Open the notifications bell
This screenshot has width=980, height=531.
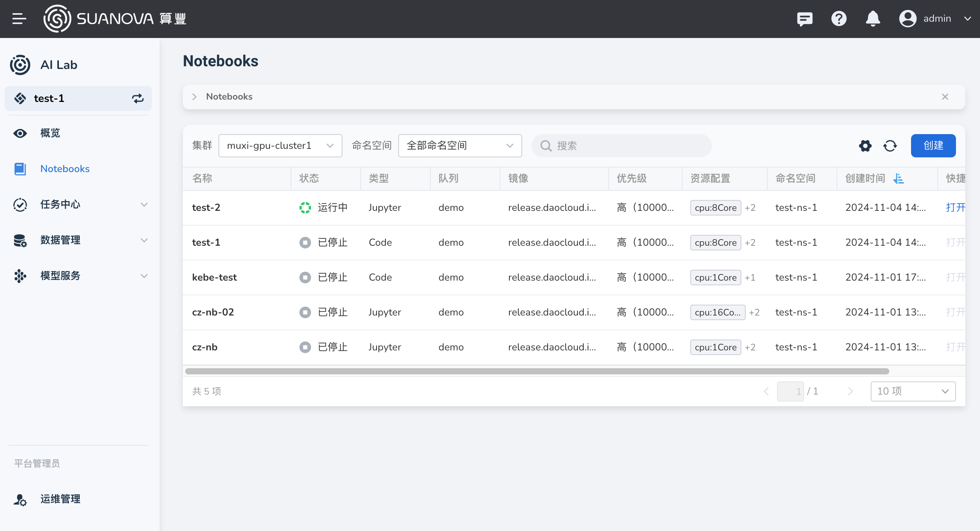(873, 19)
